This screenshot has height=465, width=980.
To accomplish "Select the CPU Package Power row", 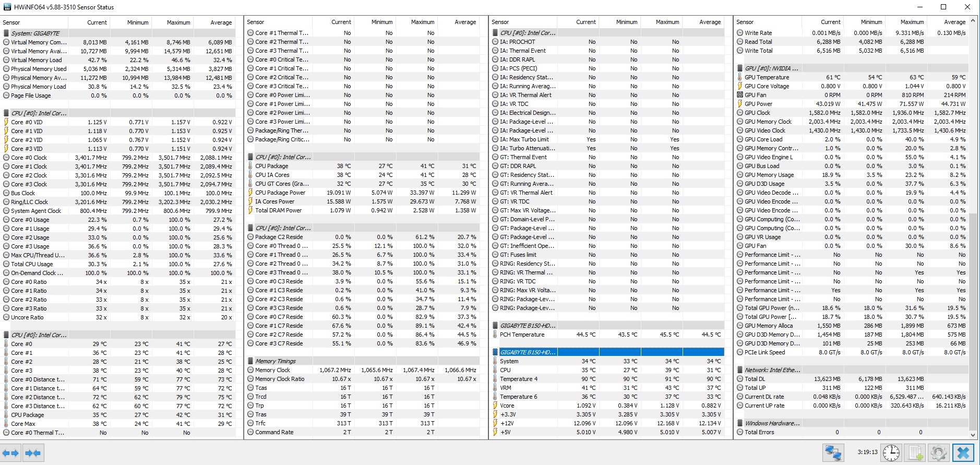I will pos(280,193).
